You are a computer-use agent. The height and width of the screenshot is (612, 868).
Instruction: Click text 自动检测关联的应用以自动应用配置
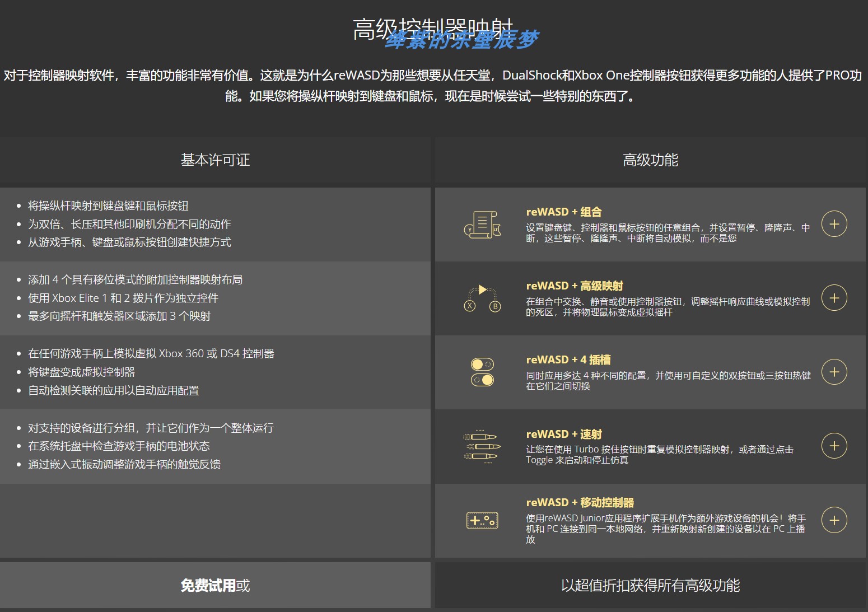(x=114, y=390)
